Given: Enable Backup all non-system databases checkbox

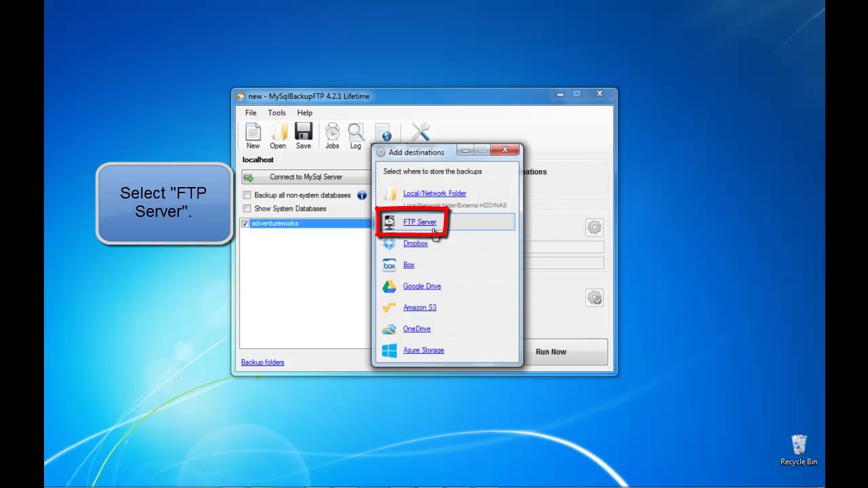Looking at the screenshot, I should (x=247, y=195).
